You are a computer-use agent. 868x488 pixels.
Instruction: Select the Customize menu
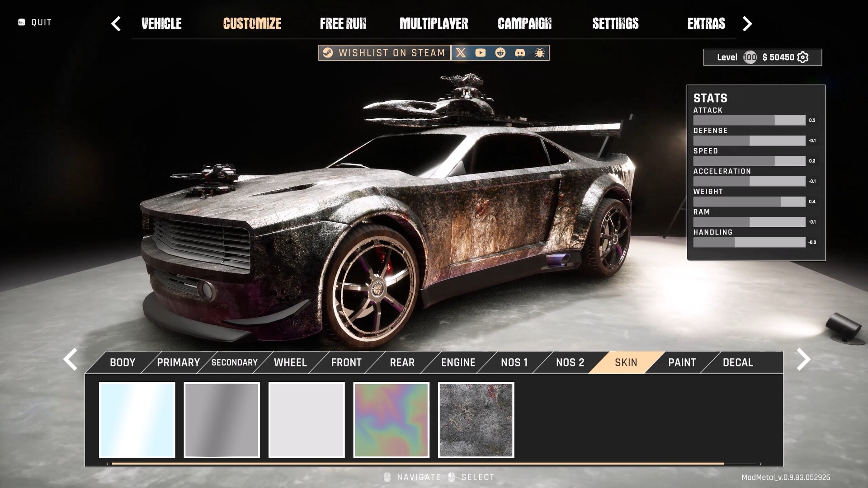coord(252,23)
